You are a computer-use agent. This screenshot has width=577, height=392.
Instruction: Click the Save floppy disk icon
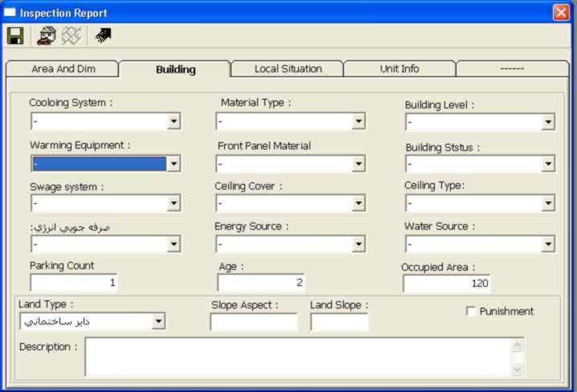point(15,35)
